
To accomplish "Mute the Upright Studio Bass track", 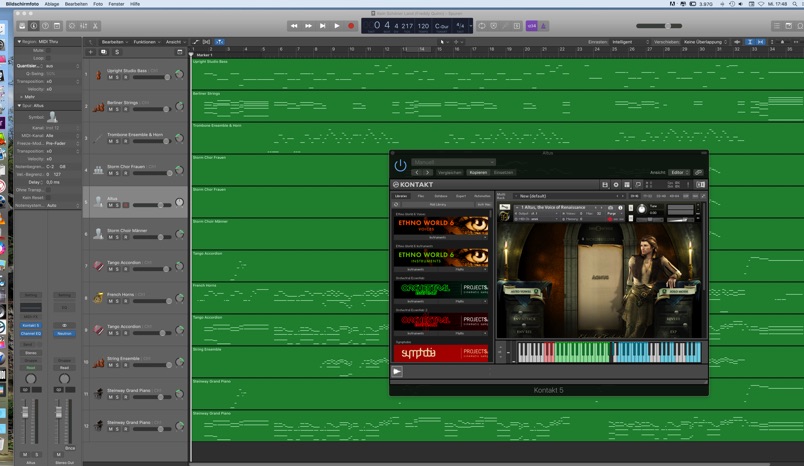I will [x=110, y=77].
